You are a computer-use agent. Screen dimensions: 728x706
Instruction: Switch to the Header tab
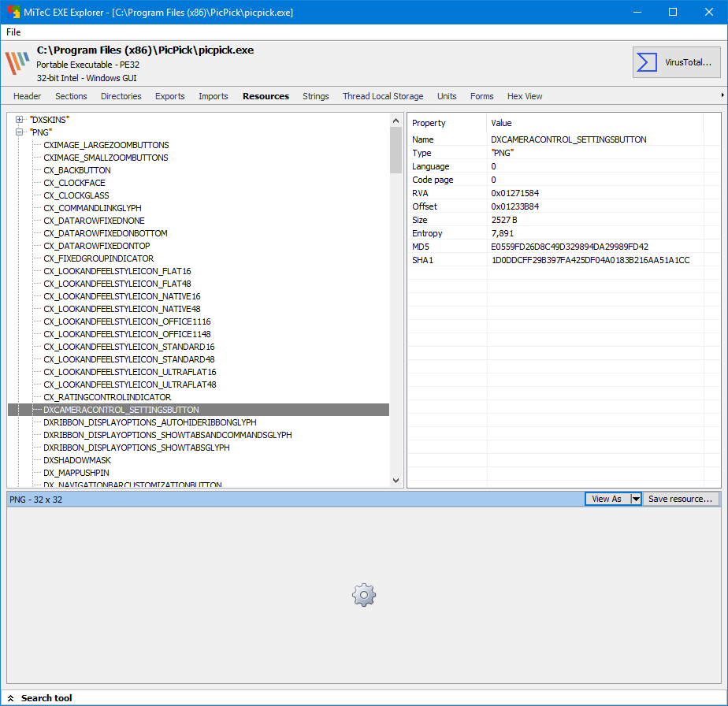click(27, 96)
